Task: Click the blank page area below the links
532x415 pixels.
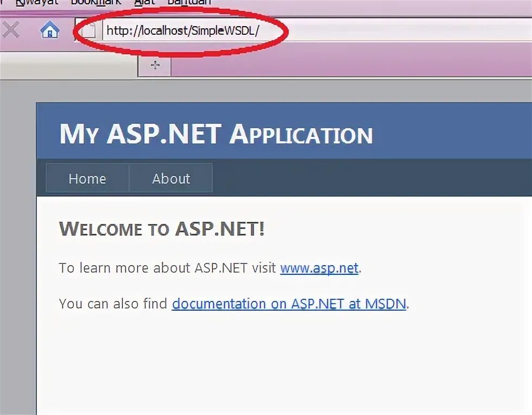Action: point(271,359)
